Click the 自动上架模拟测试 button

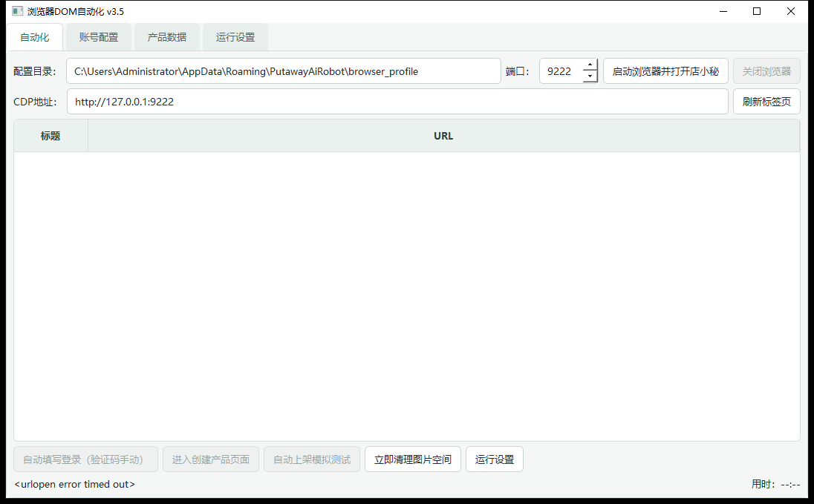[x=312, y=459]
